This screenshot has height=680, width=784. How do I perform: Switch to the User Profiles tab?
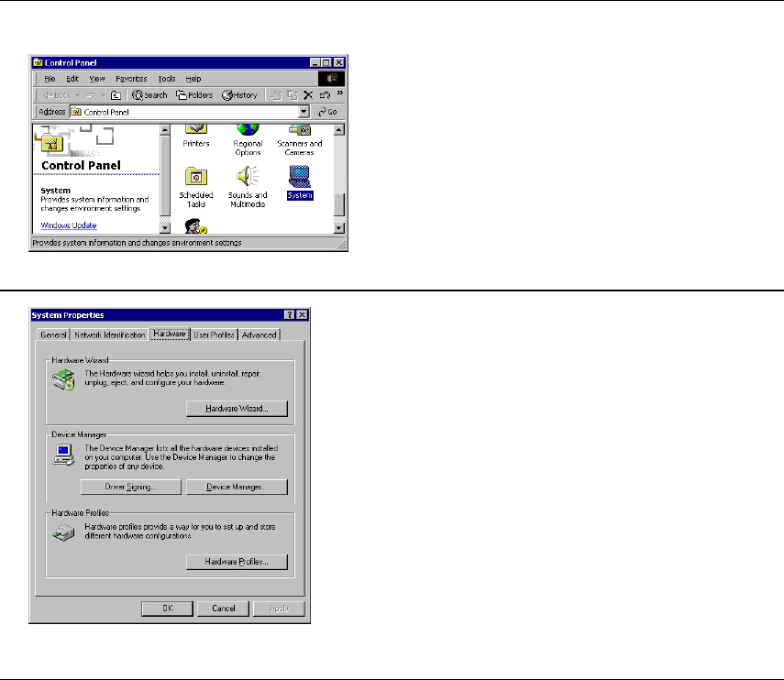pyautogui.click(x=214, y=335)
